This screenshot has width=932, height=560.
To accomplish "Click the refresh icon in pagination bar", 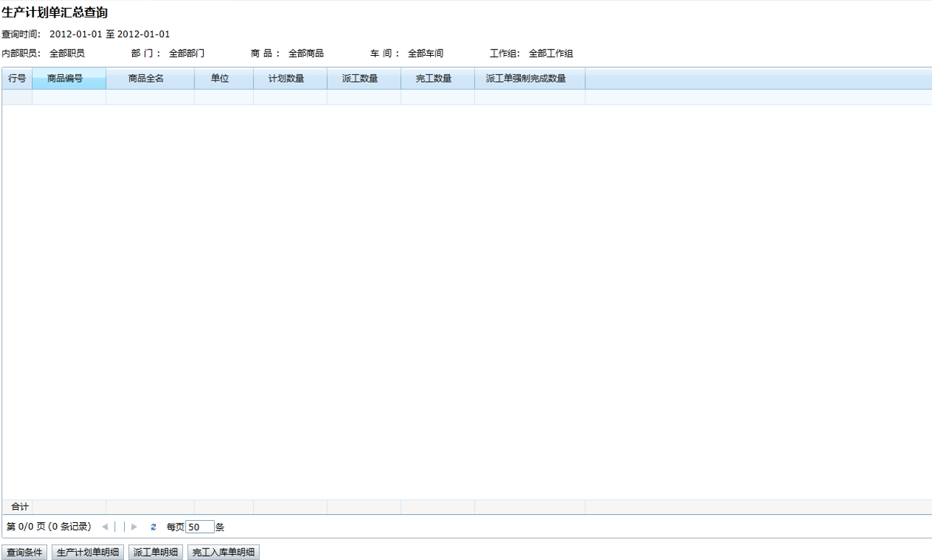I will [153, 527].
